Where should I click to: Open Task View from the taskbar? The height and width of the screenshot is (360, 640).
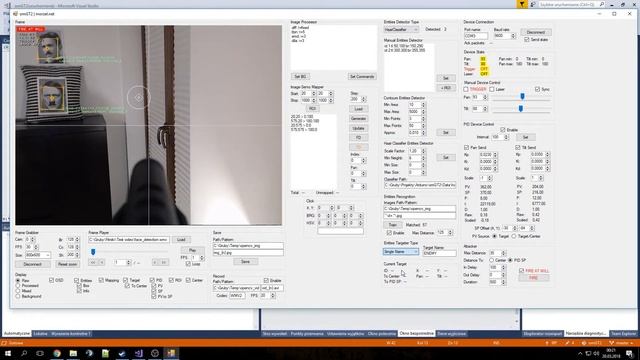(x=40, y=353)
